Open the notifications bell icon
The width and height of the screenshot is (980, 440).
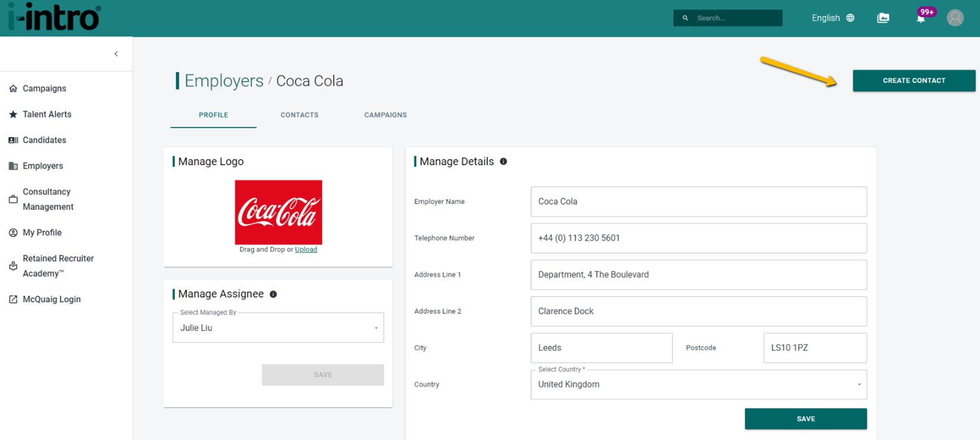point(920,18)
